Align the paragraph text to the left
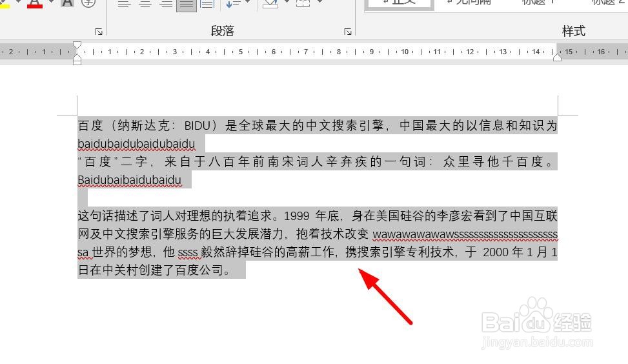 [124, 4]
